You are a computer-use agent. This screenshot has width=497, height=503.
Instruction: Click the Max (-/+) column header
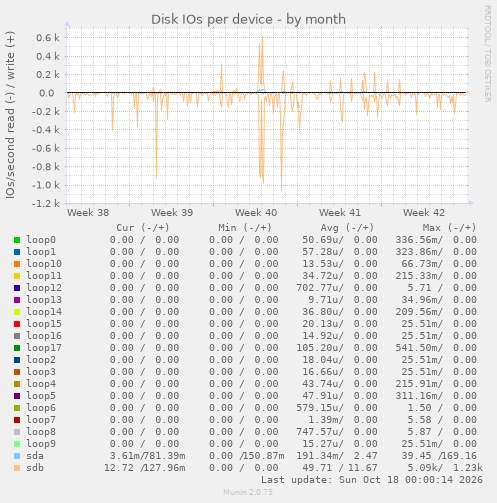pos(449,228)
